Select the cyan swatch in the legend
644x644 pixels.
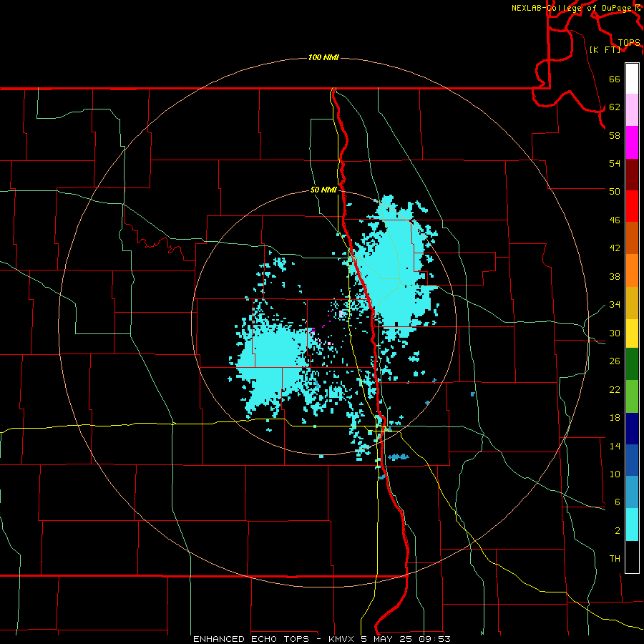[632, 525]
